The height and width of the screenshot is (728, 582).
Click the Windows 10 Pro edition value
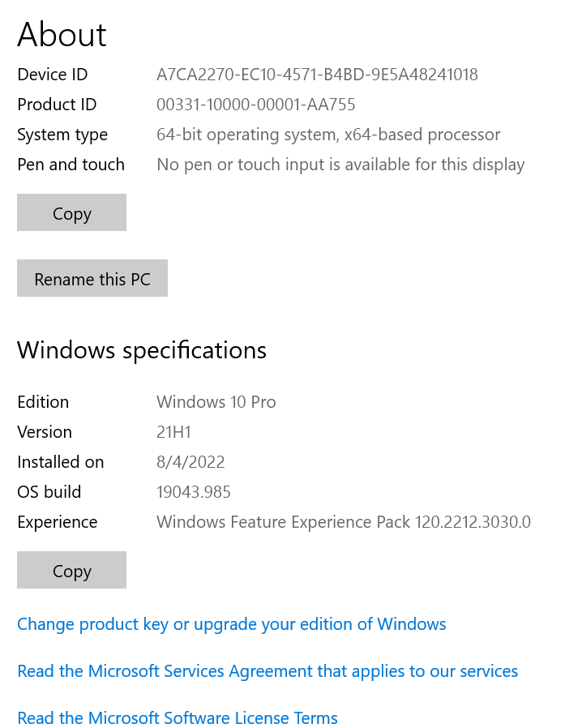[216, 402]
